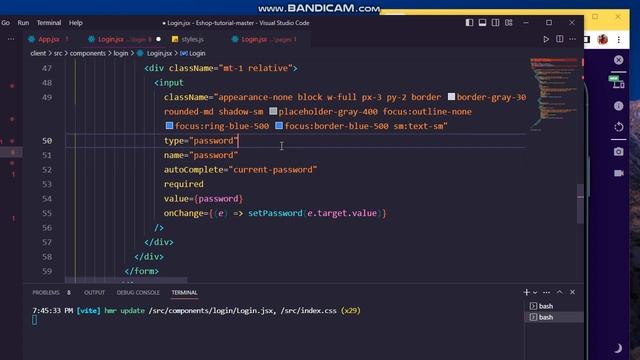The width and height of the screenshot is (640, 360).
Task: Click the value={password} line
Action: pos(203,199)
